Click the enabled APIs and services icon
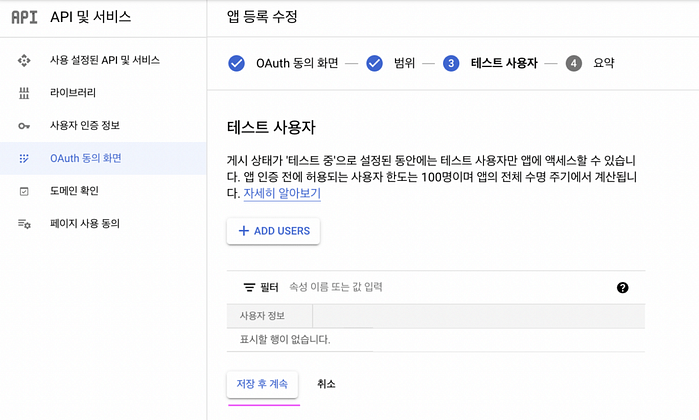Image resolution: width=699 pixels, height=420 pixels. 24,60
